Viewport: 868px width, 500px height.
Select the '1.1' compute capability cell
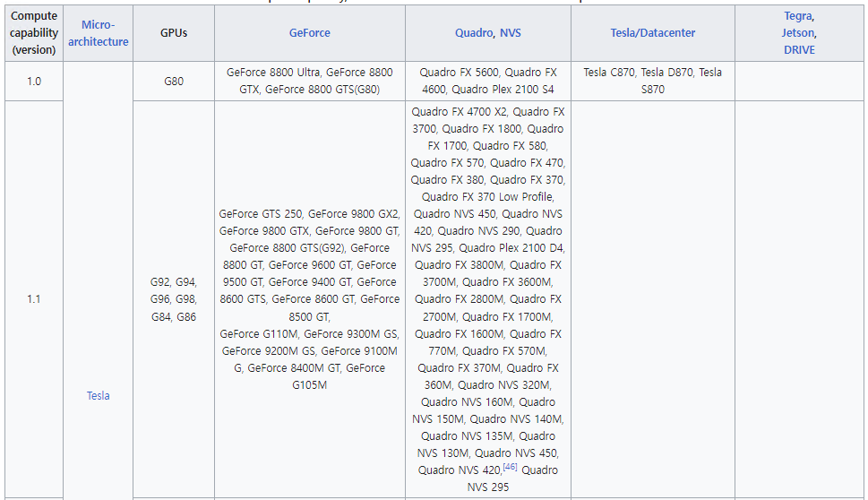pos(34,299)
